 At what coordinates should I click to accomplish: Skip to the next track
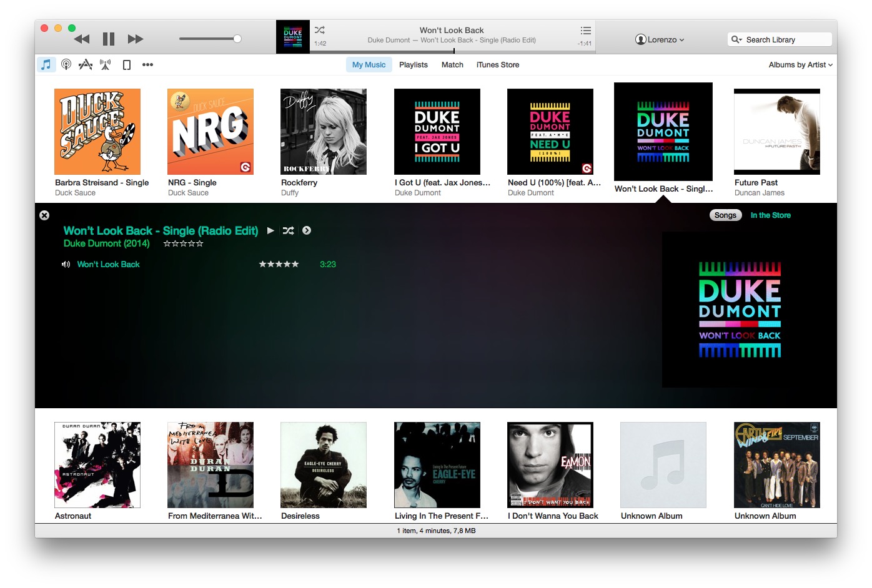click(136, 39)
